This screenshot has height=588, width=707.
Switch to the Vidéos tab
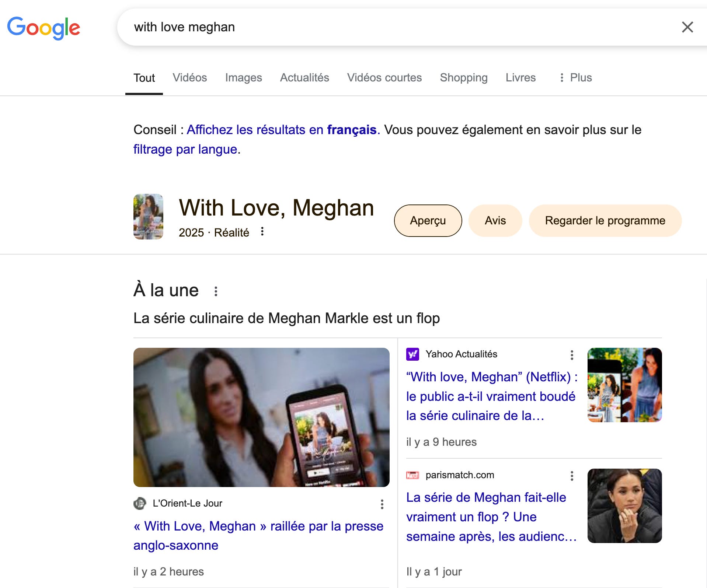pyautogui.click(x=190, y=78)
